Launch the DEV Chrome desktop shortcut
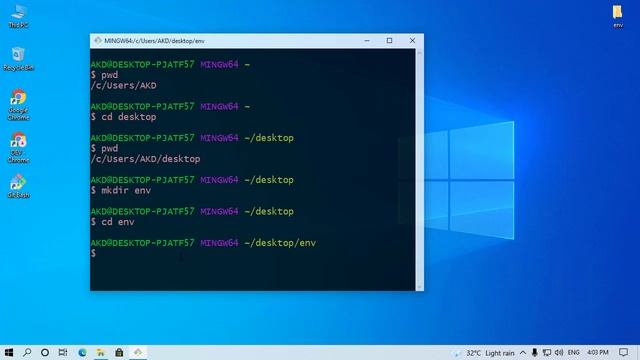The height and width of the screenshot is (360, 640). click(18, 147)
